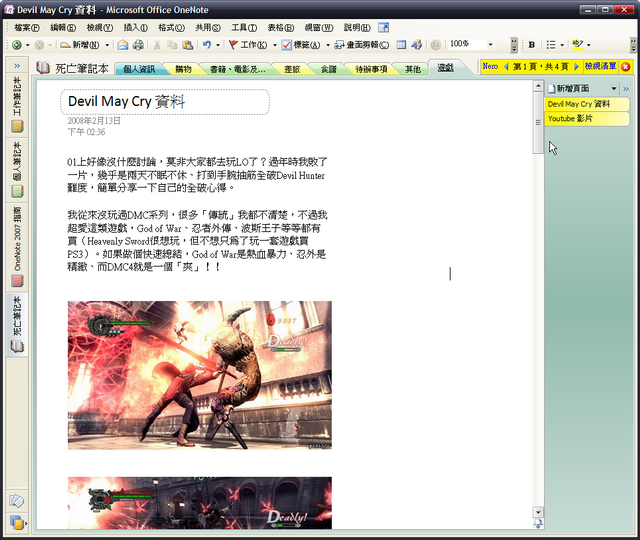Click the red close search results icon
This screenshot has width=640, height=540.
pyautogui.click(x=625, y=67)
